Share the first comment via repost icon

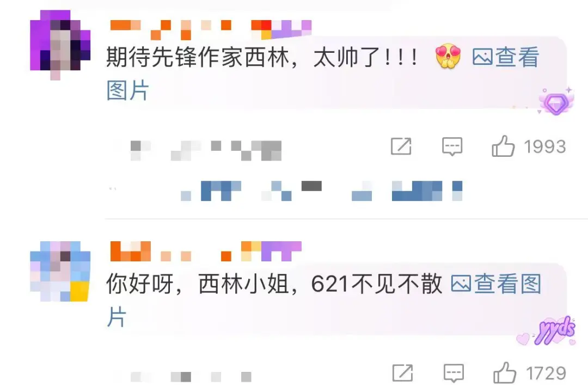[x=401, y=146]
